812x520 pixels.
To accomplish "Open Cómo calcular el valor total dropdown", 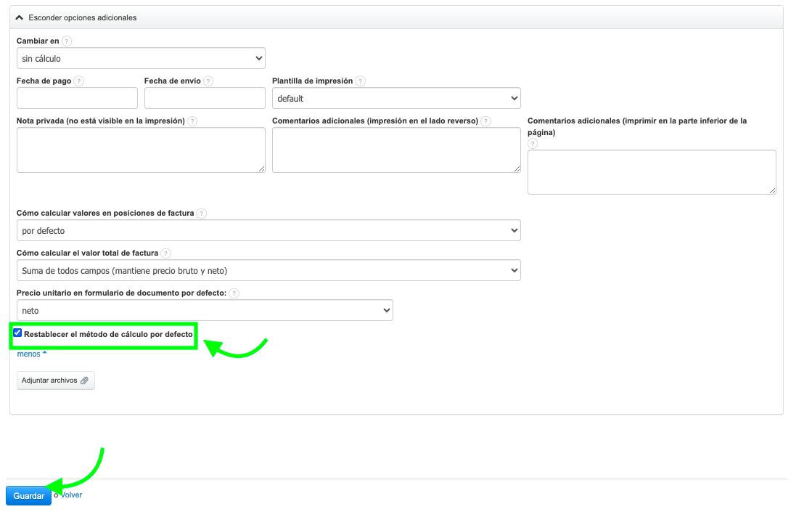I will 268,271.
